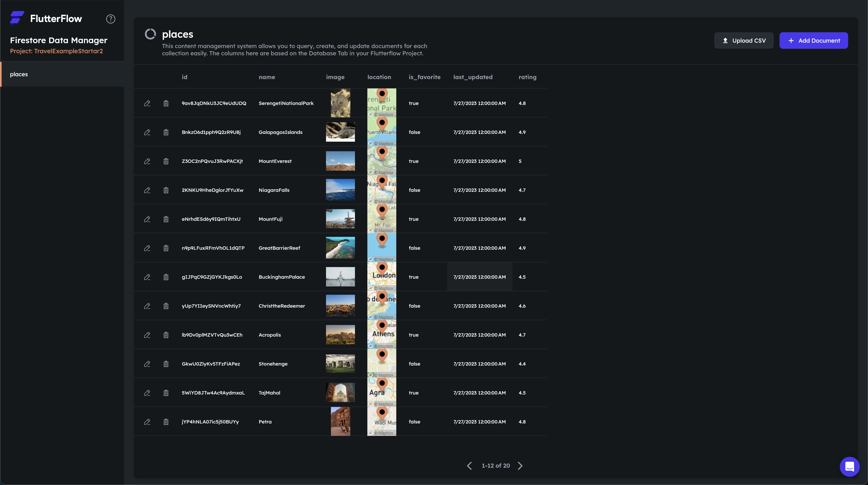Delete the Petra document
Viewport: 868px width, 485px height.
pyautogui.click(x=166, y=422)
